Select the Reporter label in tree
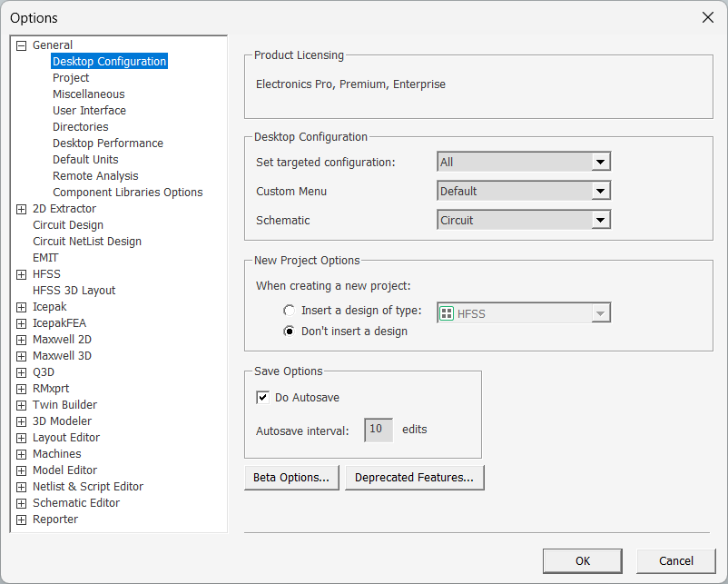728x584 pixels. pos(54,519)
